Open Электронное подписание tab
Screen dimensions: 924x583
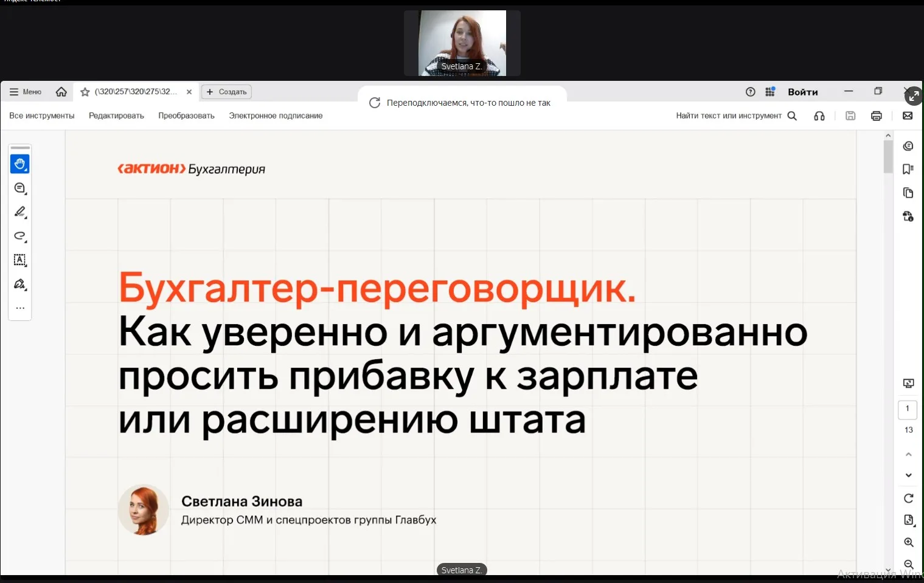276,116
